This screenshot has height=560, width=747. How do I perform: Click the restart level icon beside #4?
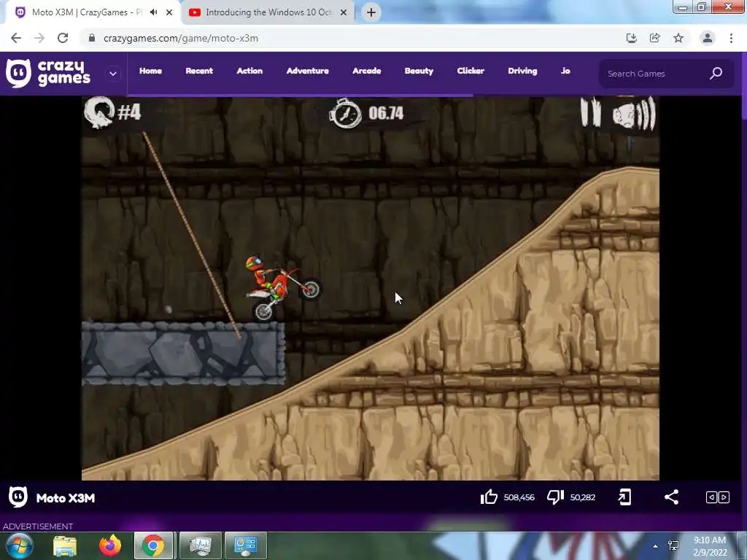(x=99, y=112)
